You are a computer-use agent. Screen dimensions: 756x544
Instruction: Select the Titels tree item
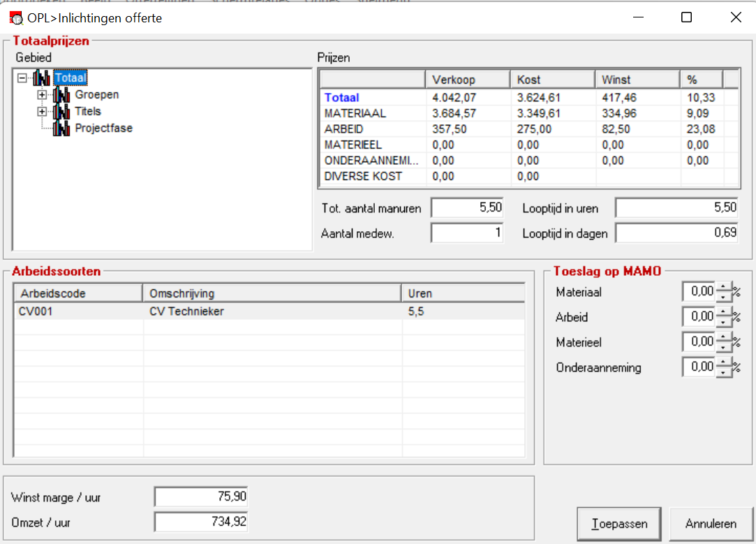[88, 112]
